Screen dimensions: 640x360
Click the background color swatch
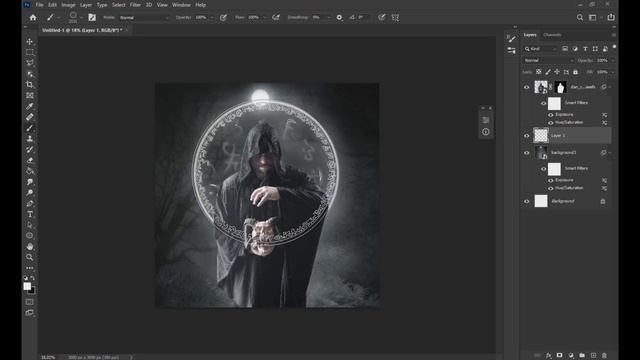click(x=33, y=291)
